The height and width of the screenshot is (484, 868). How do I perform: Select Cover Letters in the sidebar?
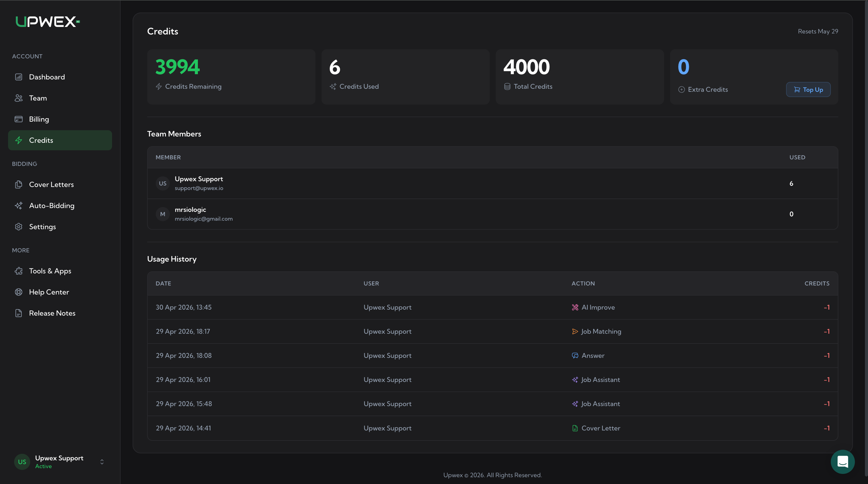point(60,184)
